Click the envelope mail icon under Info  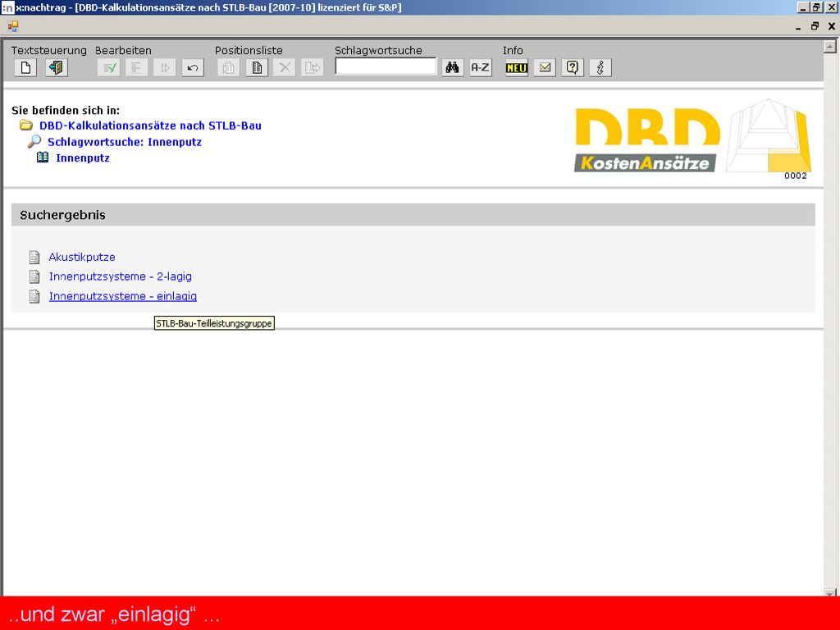(545, 67)
